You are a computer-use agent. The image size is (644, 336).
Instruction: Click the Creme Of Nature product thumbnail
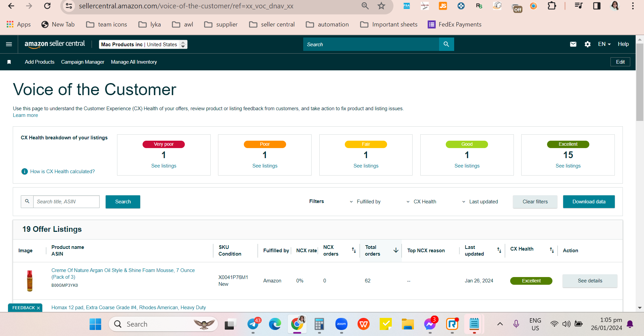[x=30, y=281]
